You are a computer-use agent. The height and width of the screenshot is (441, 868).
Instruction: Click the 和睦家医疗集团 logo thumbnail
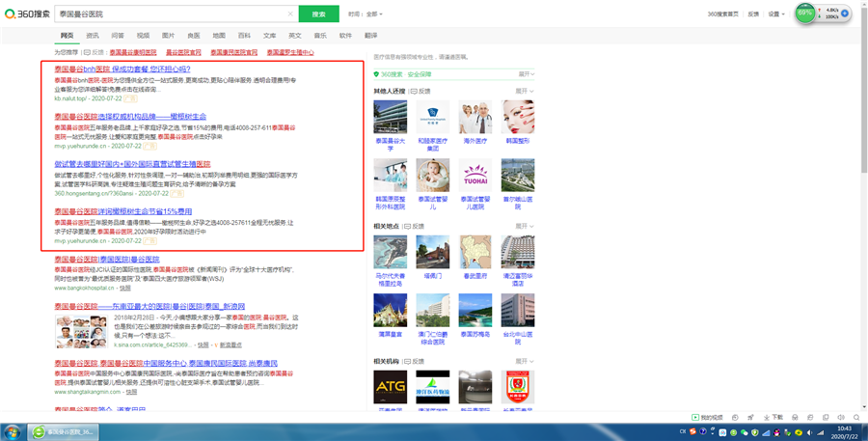(432, 117)
